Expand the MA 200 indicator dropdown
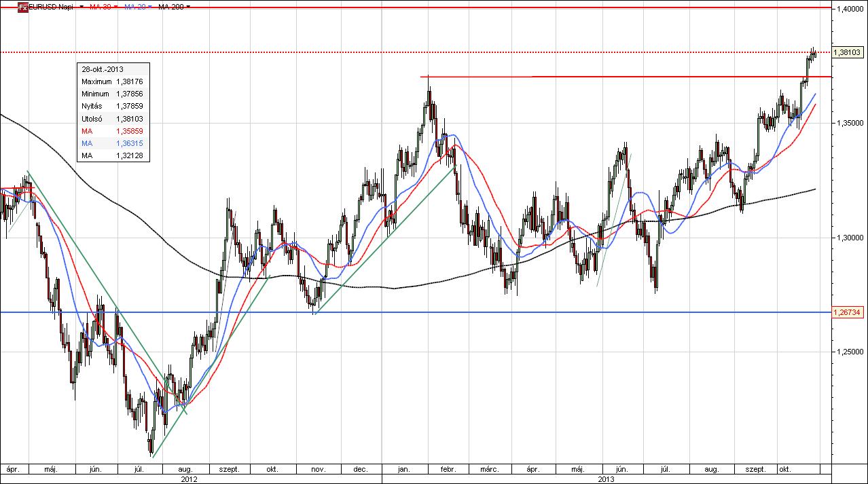Image resolution: width=868 pixels, height=484 pixels. tap(188, 6)
